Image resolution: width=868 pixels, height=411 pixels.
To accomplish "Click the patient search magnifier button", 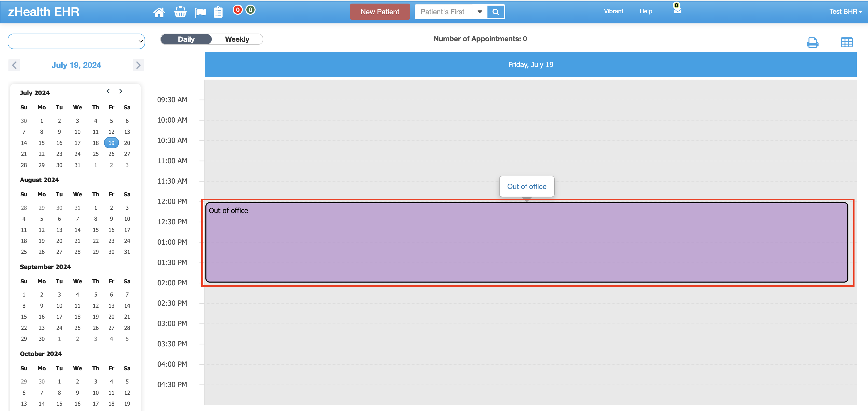I will coord(496,12).
